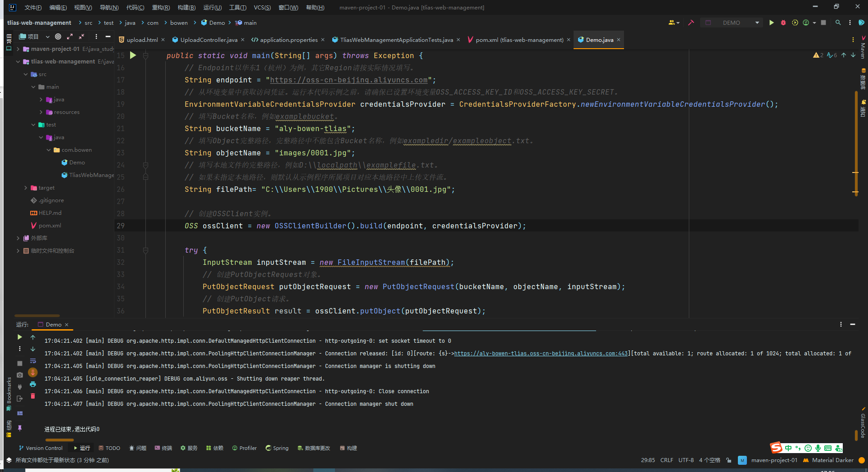Expand the target folder in the project tree
868x472 pixels.
tap(26, 188)
